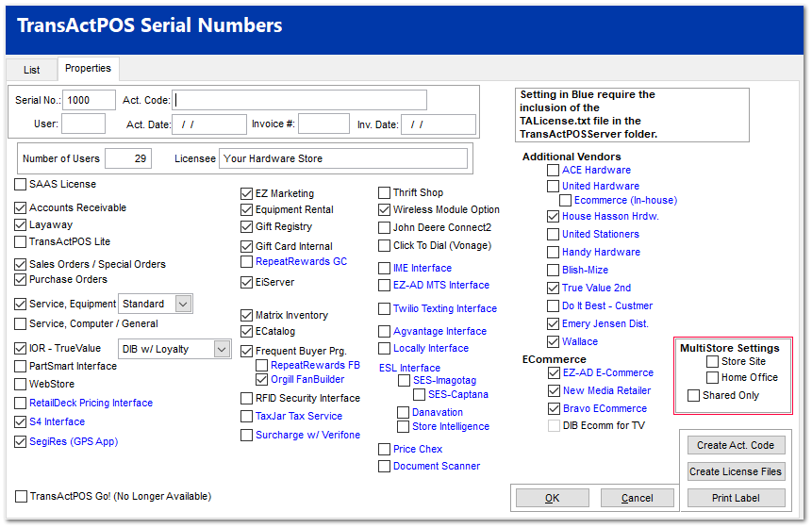Check Home Office in MultiStore Settings
Viewport: 812px width, 528px height.
713,377
